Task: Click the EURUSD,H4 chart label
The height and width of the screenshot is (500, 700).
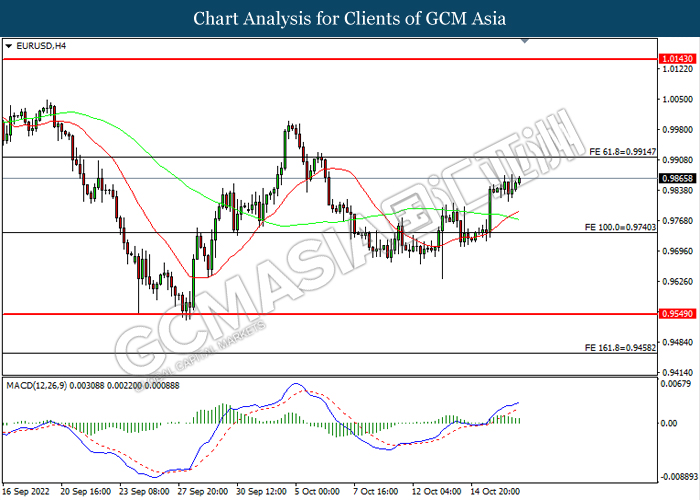Action: (41, 46)
